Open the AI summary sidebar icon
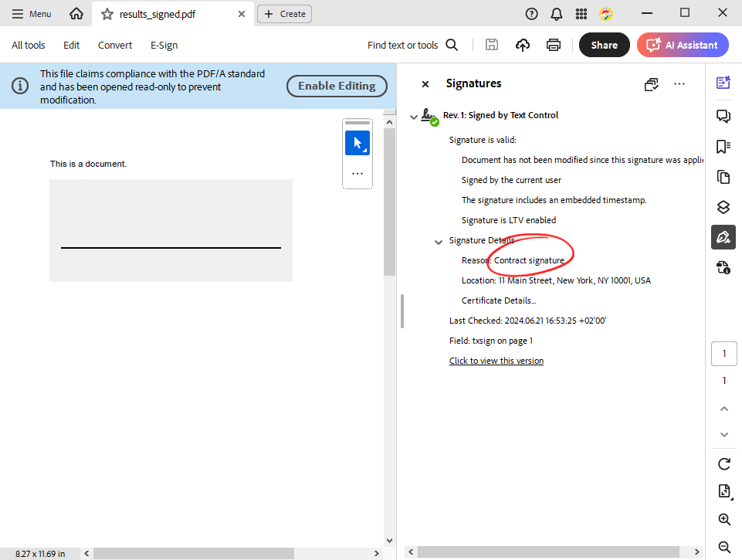 click(x=723, y=83)
